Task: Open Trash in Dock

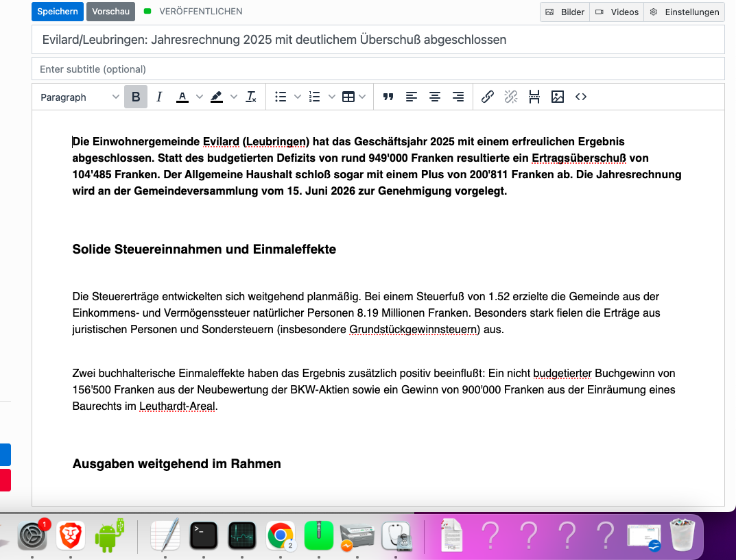Action: coord(682,535)
